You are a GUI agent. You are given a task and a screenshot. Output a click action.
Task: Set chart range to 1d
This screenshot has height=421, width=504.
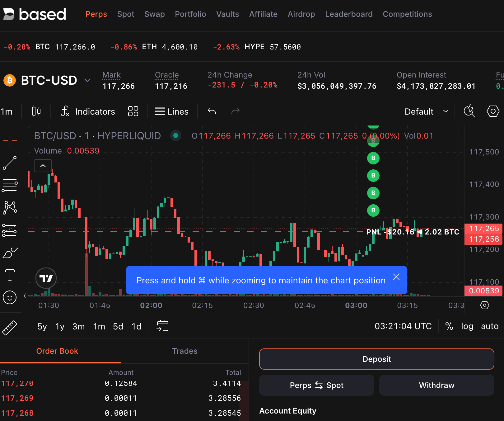click(x=136, y=326)
